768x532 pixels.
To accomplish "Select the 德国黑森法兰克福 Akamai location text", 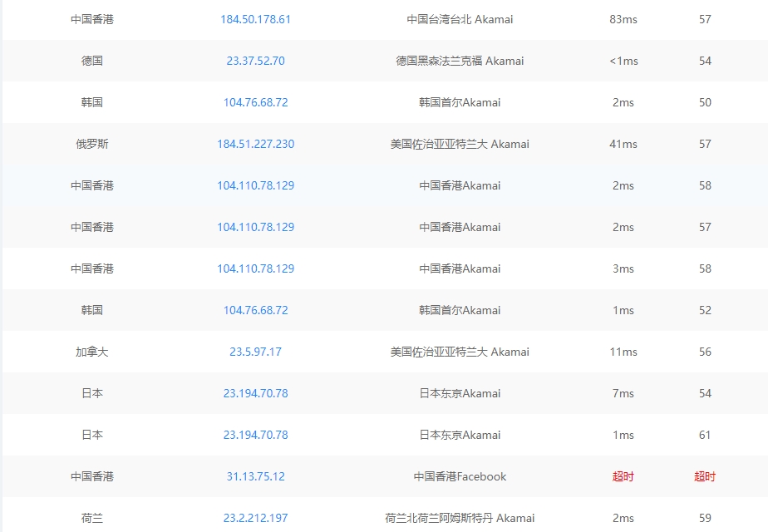I will tap(460, 61).
